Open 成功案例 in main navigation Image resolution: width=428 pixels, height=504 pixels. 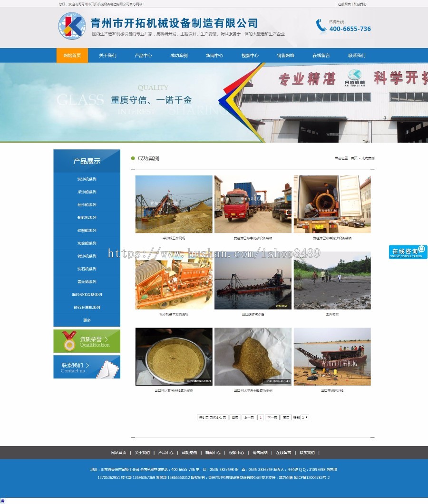point(179,56)
